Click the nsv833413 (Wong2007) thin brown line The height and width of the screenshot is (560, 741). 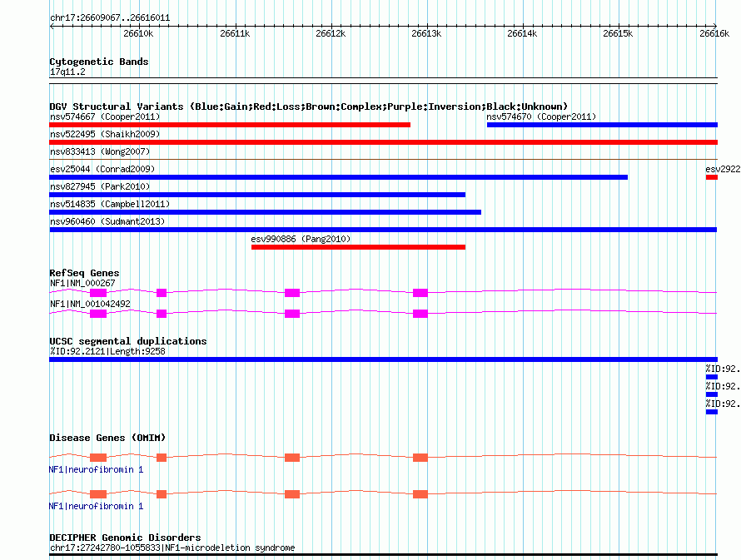click(x=383, y=160)
